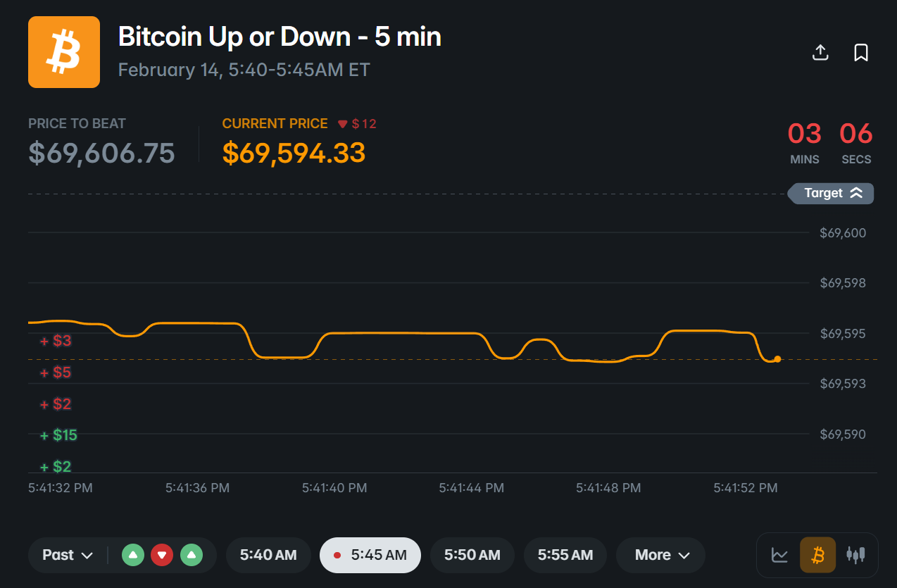Screen dimensions: 897x588
Task: Click the green + $15 trade label
Action: click(x=58, y=435)
